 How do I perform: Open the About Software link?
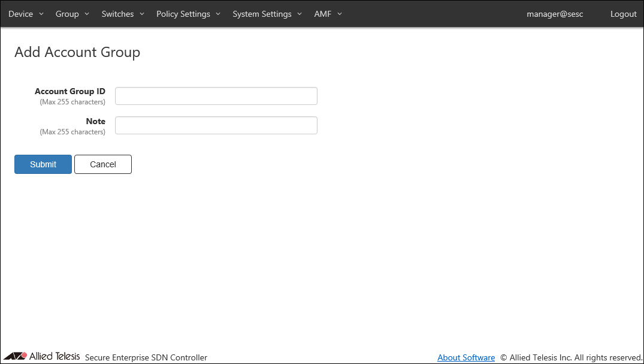[466, 357]
